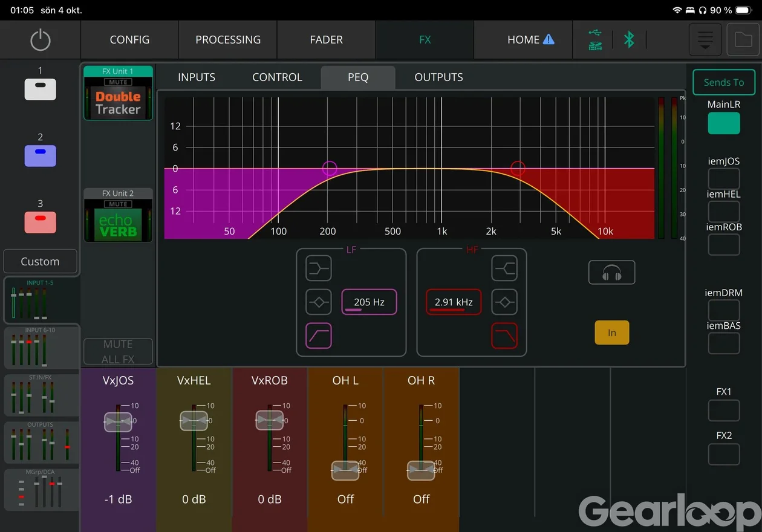Select the LF shelf filter shape icon
This screenshot has width=762, height=532.
(x=318, y=268)
